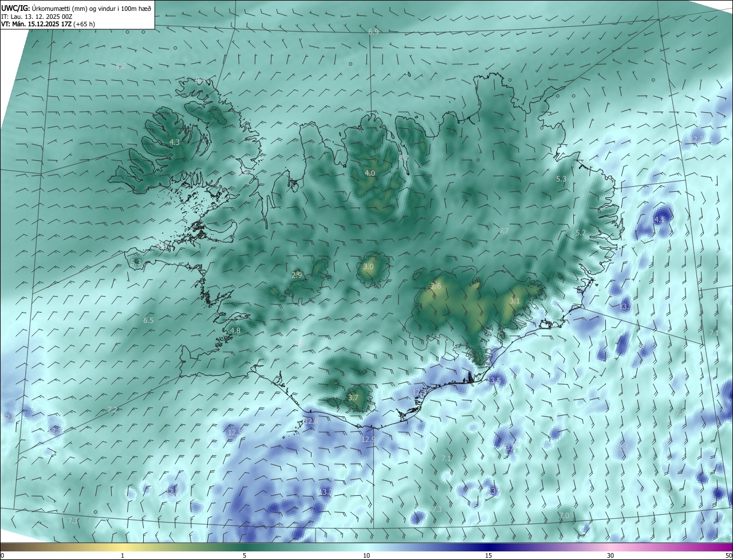Screen dimensions: 733x560
Task: Click the 3.1 value on eastern Vatnajökull
Action: 515,301
